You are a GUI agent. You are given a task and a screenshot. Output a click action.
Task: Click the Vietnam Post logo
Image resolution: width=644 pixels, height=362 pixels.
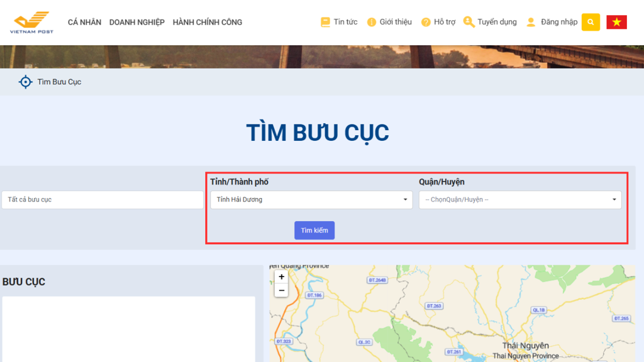(x=31, y=22)
